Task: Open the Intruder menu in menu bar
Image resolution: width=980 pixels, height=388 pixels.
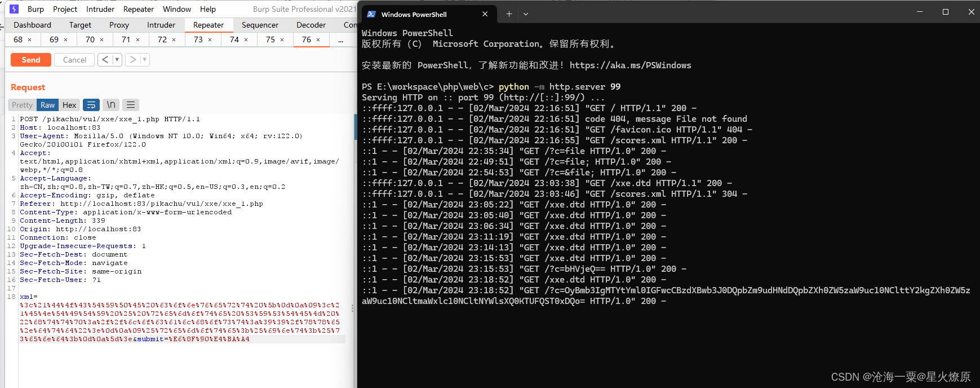Action: pyautogui.click(x=100, y=9)
